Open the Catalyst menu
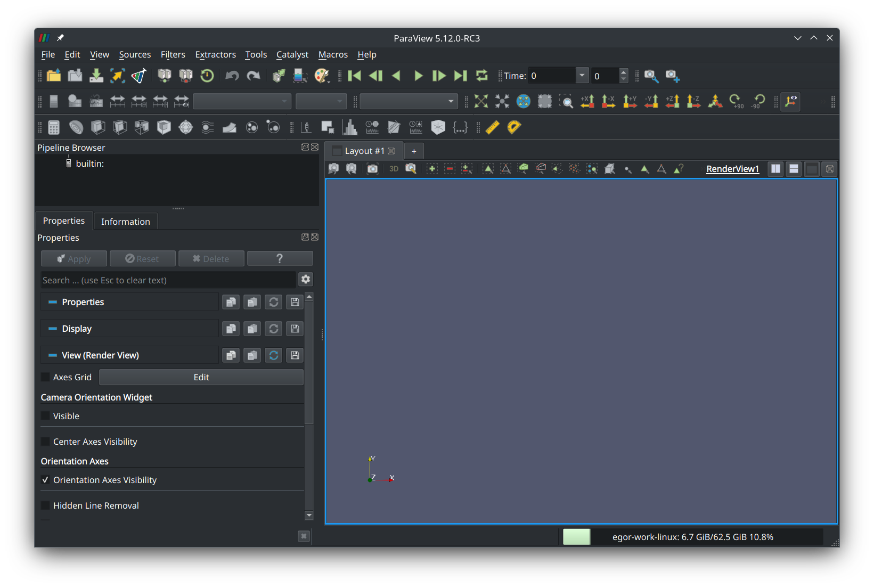 click(x=292, y=54)
